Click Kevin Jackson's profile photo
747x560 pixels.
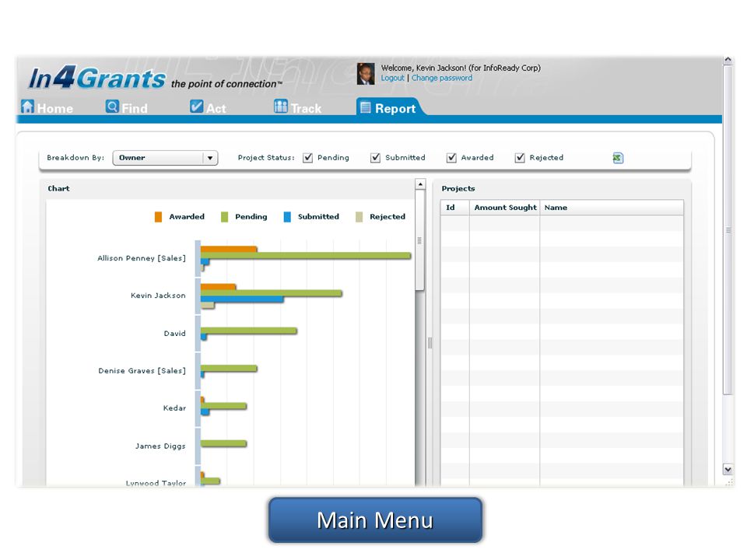[x=366, y=74]
